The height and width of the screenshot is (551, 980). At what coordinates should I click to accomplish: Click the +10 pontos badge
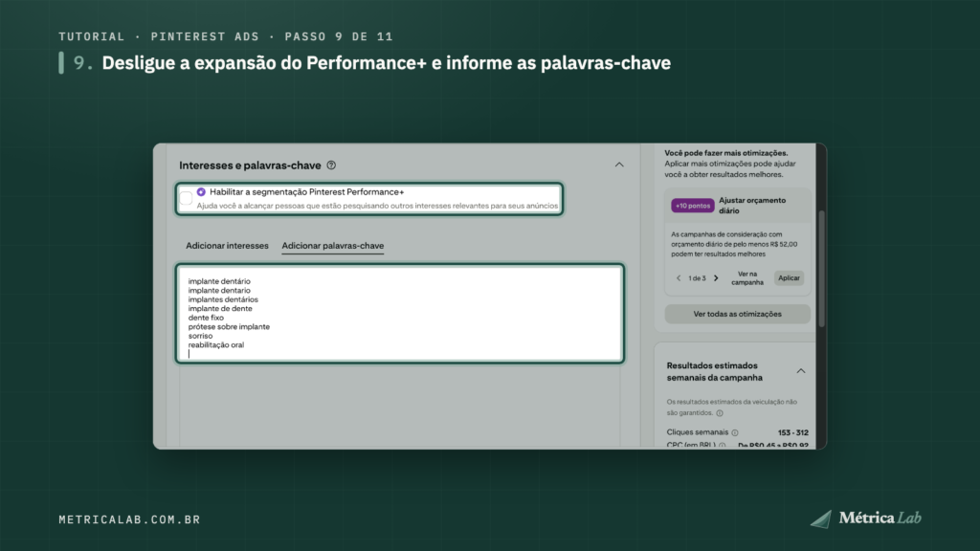(x=693, y=206)
